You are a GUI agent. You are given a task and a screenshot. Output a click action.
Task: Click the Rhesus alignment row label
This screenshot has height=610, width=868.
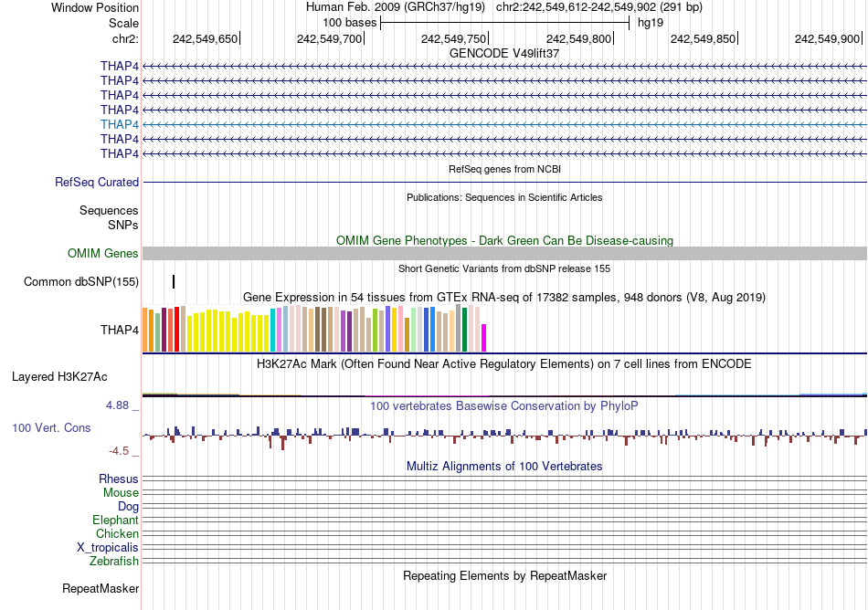[x=118, y=479]
